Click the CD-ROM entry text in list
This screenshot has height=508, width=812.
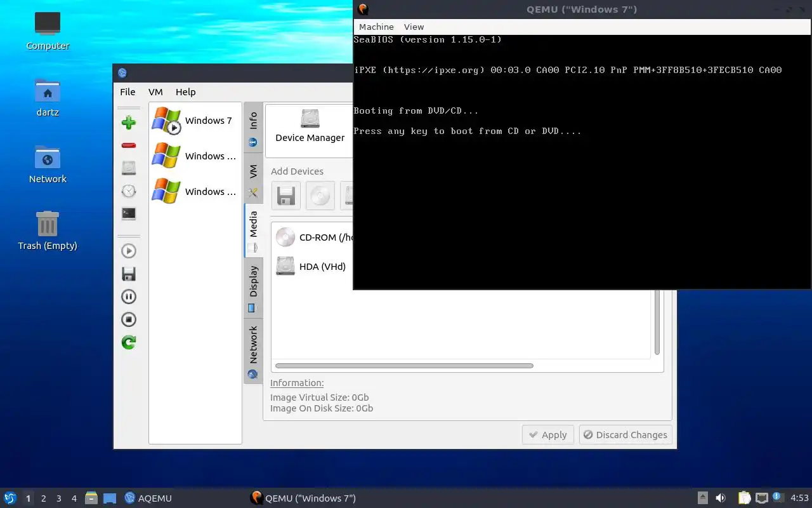click(x=325, y=237)
